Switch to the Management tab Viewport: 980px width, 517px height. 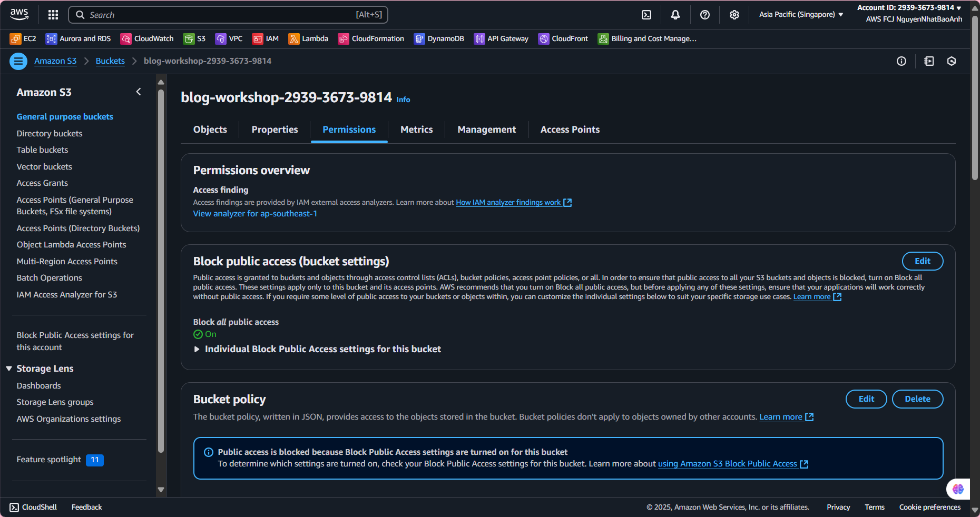point(486,130)
